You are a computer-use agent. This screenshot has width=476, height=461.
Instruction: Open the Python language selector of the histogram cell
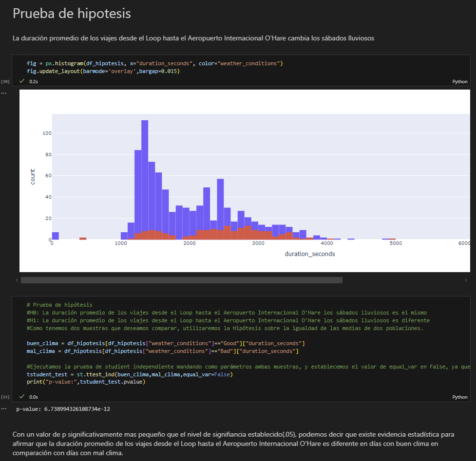[x=459, y=82]
